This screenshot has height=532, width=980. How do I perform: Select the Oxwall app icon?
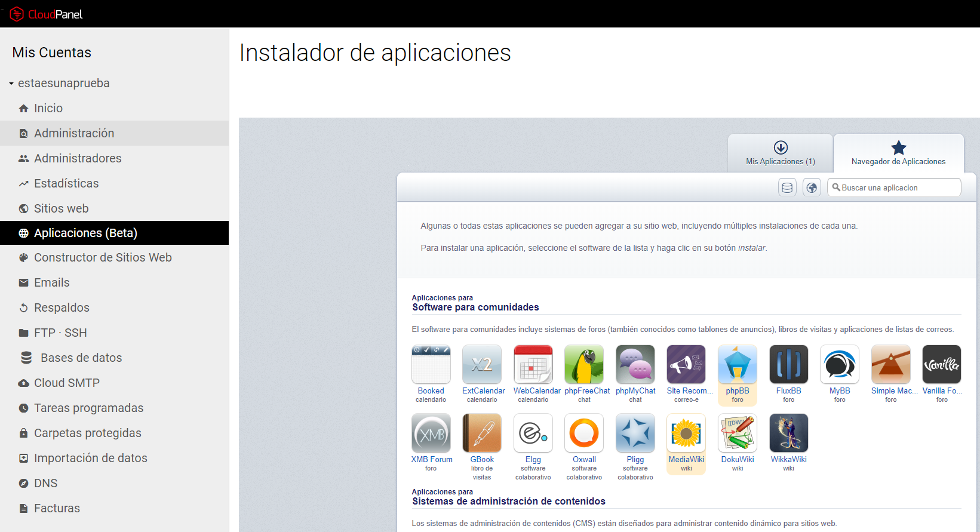click(x=584, y=433)
